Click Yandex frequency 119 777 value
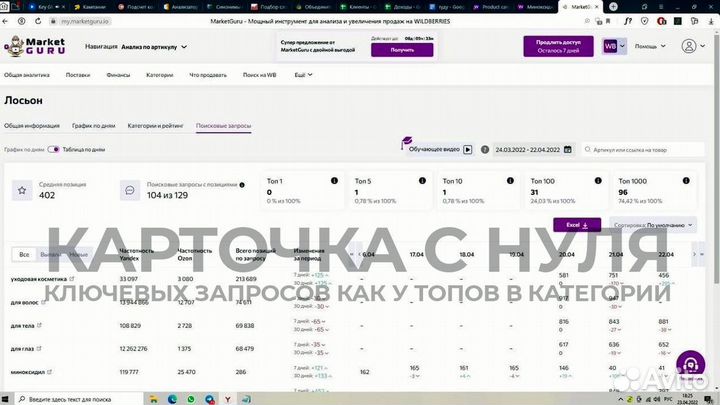The image size is (720, 405). [x=129, y=372]
